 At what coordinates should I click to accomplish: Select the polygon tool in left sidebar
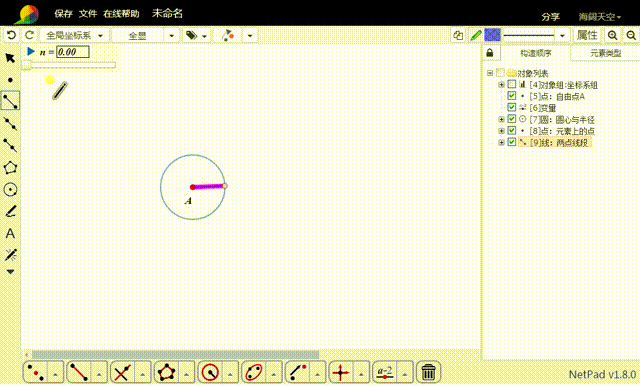10,167
